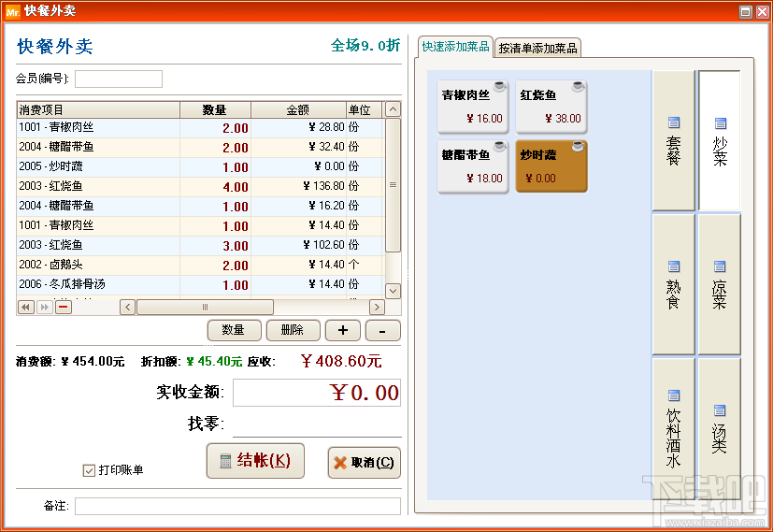Click the last-record navigation arrow icon

(44, 308)
